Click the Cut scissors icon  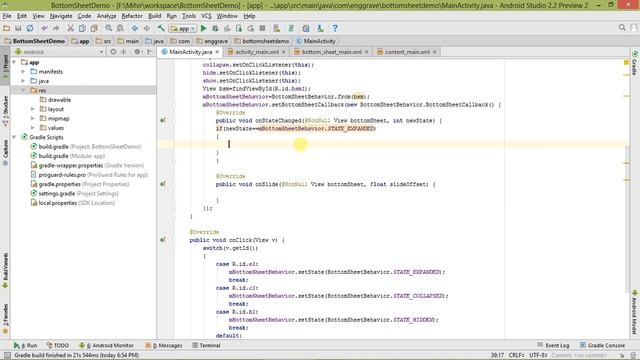tap(71, 29)
